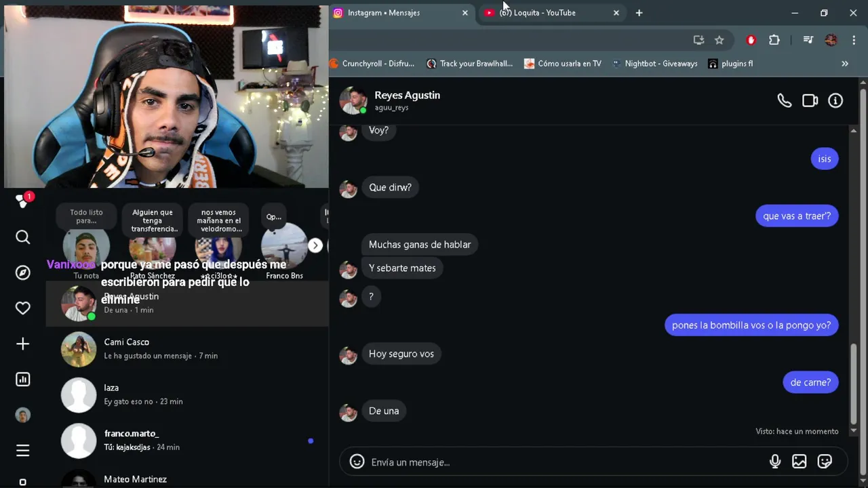This screenshot has height=488, width=868.
Task: Start a voice call with Reyes Agustin
Action: click(784, 100)
